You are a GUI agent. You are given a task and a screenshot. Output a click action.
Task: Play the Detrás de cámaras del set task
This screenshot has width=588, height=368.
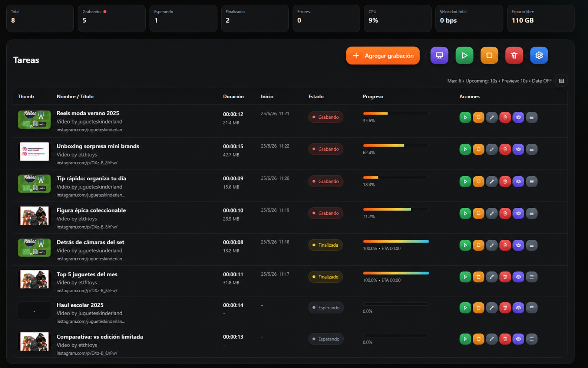(465, 245)
